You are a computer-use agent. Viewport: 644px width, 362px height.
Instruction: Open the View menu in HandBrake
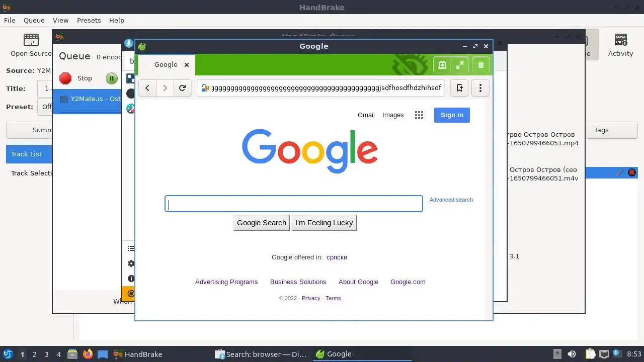(60, 20)
